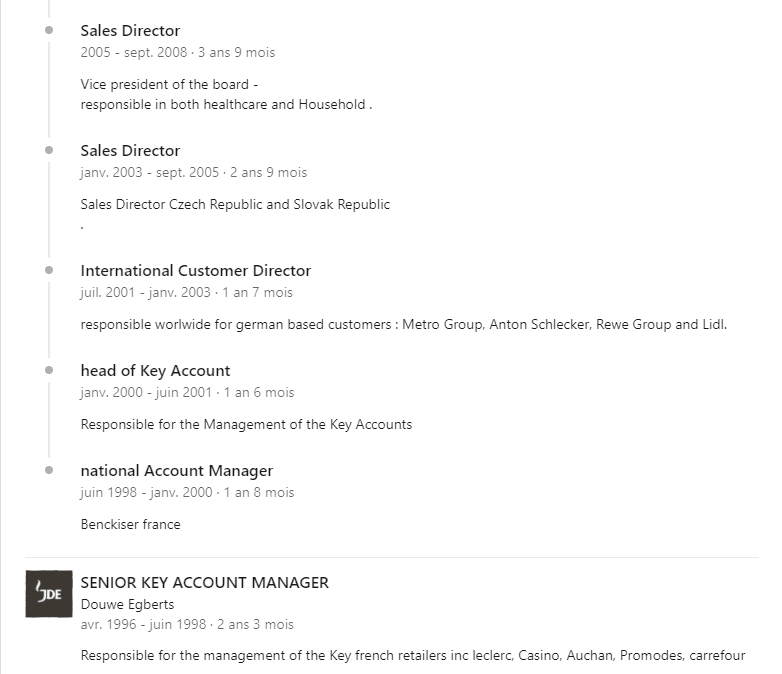Click the timeline dot beside first Sales Director
Screen dimensions: 782x674
point(49,30)
